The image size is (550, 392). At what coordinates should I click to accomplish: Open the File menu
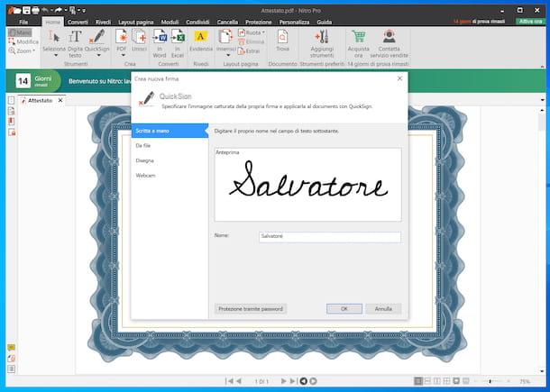[23, 22]
